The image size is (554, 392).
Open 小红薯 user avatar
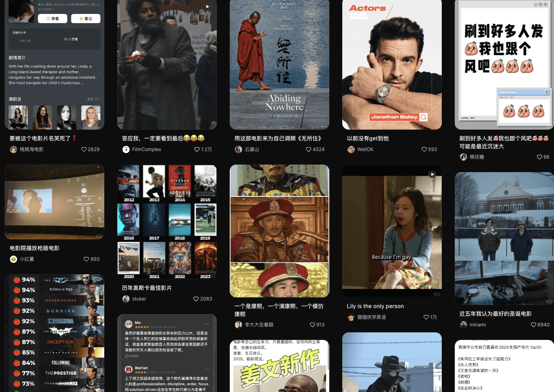[14, 259]
